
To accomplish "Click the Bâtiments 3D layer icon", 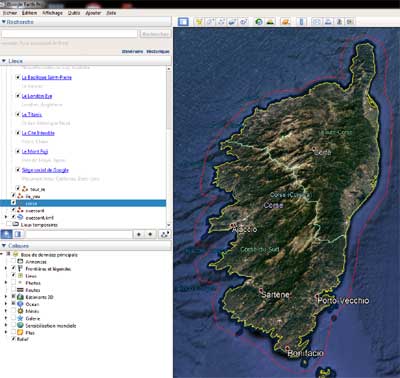I will (20, 297).
